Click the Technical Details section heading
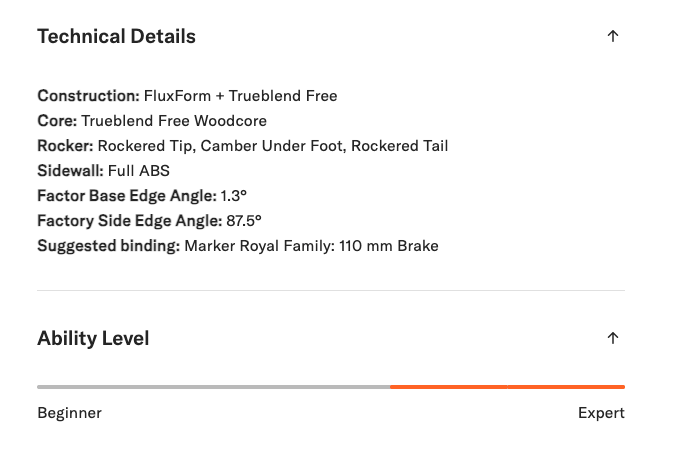 pos(116,37)
